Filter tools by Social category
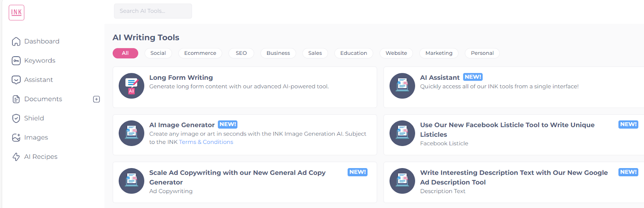The width and height of the screenshot is (644, 208). pos(158,53)
